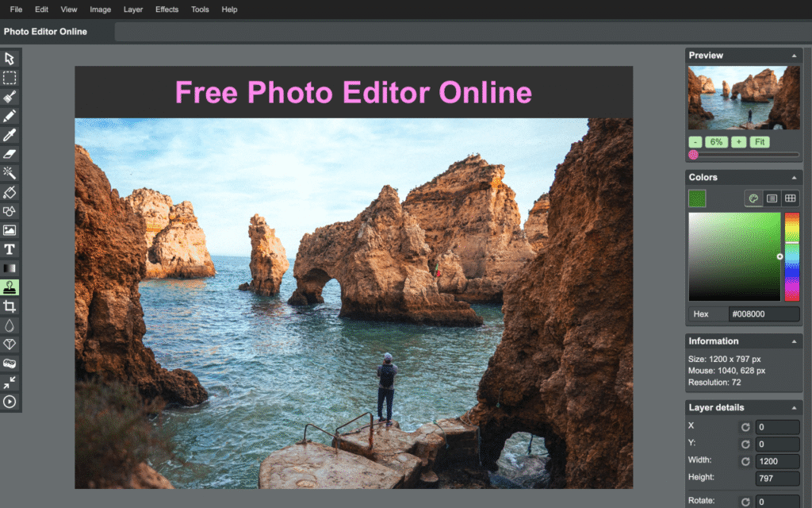
Task: Switch Colors panel to grid swatches view
Action: [x=790, y=198]
